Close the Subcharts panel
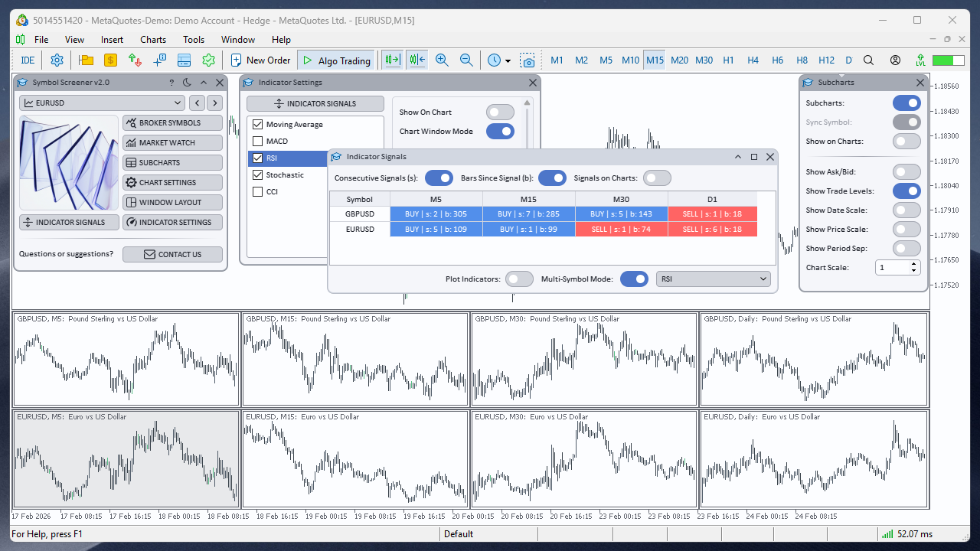This screenshot has width=980, height=551. pos(920,83)
